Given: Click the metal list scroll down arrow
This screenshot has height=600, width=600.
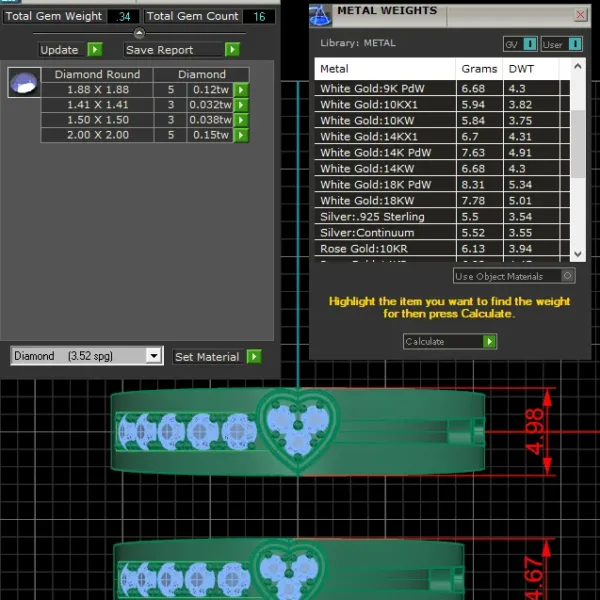Looking at the screenshot, I should 577,254.
